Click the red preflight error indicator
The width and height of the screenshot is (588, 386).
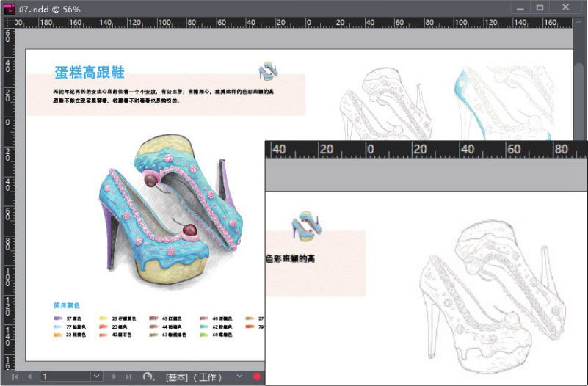point(257,376)
